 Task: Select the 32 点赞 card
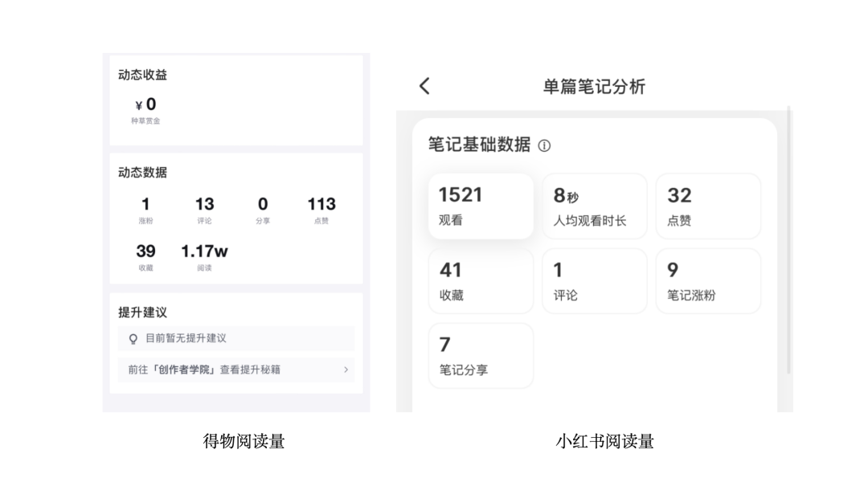point(708,206)
